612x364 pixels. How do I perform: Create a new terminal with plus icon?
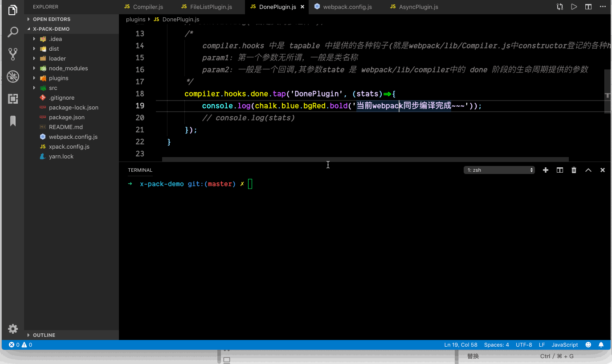(x=545, y=170)
